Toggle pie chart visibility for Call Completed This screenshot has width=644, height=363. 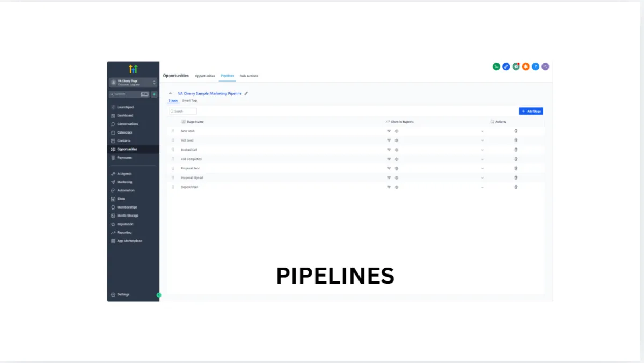[x=397, y=159]
